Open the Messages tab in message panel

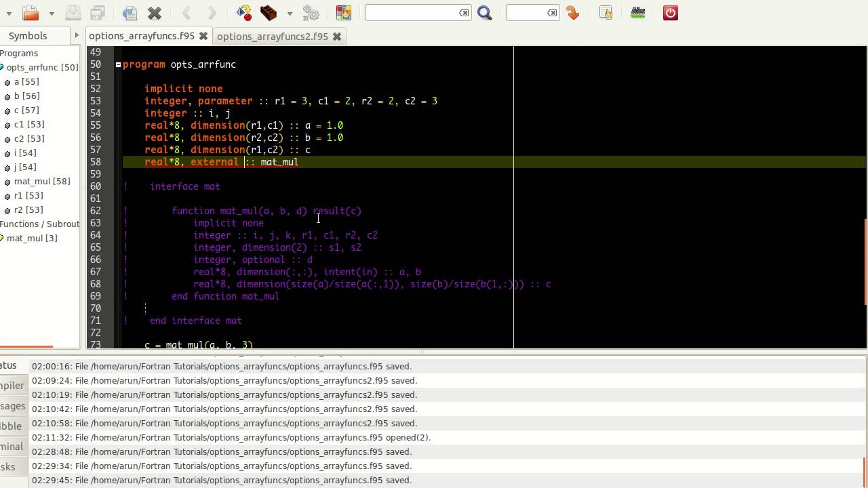(x=12, y=406)
